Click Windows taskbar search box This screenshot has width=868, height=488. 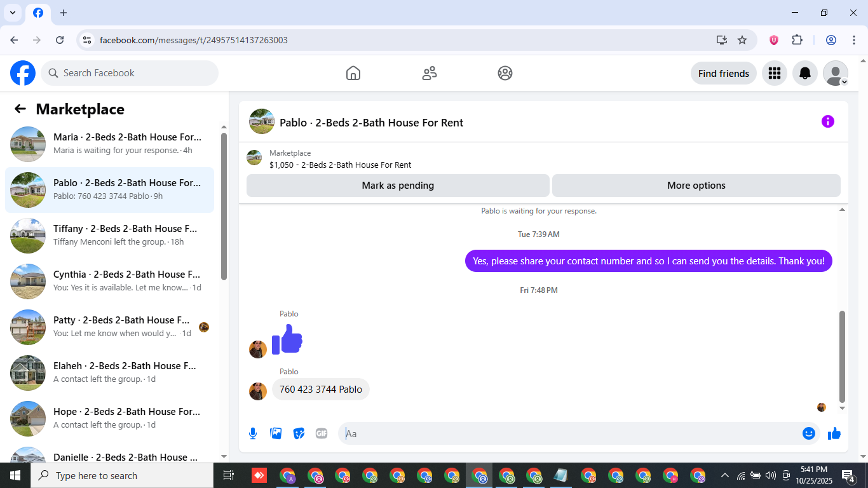click(122, 475)
